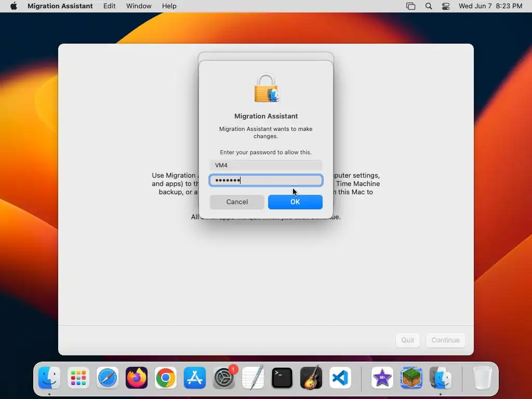Screen dimensions: 532x399
Task: Open the Apple menu
Action: [x=14, y=6]
